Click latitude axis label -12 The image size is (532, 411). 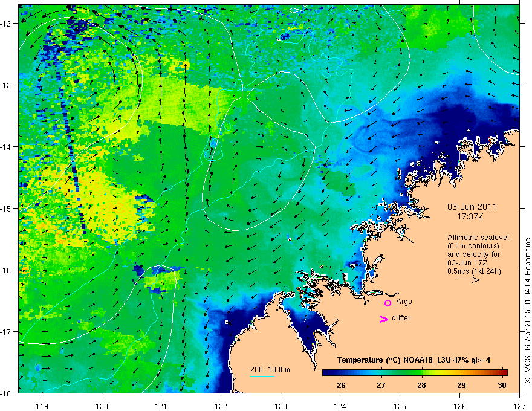7,24
